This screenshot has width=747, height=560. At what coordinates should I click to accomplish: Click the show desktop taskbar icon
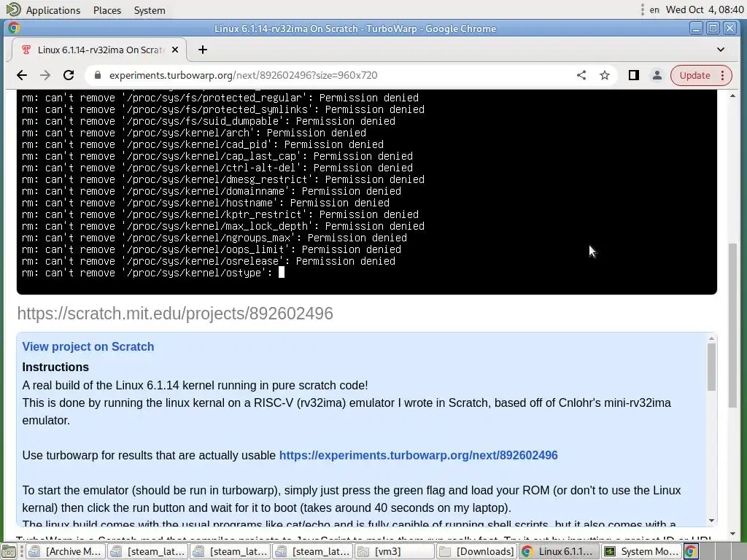coord(9,551)
